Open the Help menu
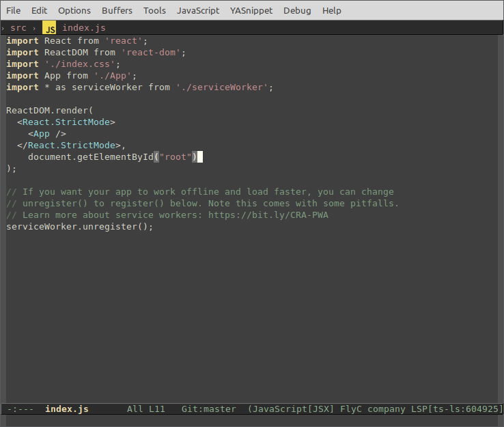The image size is (504, 427). tap(332, 10)
